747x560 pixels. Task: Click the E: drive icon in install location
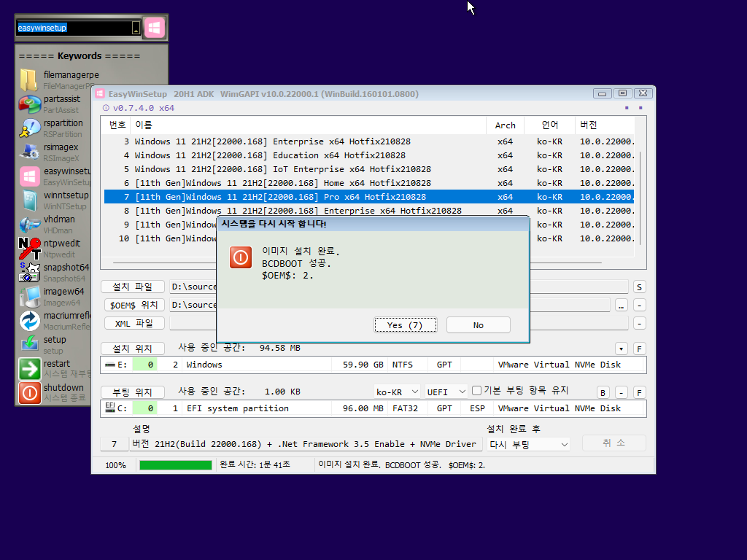pyautogui.click(x=110, y=365)
